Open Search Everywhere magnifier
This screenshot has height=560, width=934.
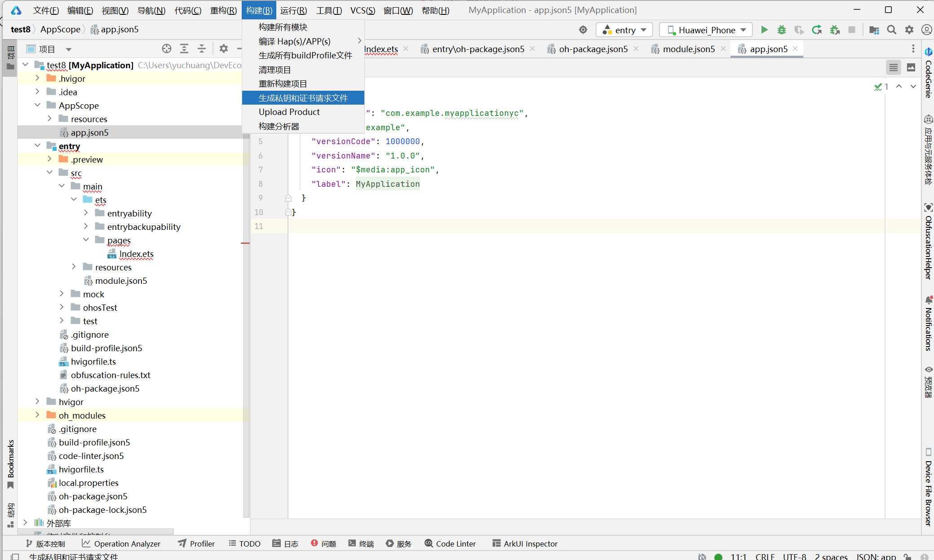[x=892, y=30]
